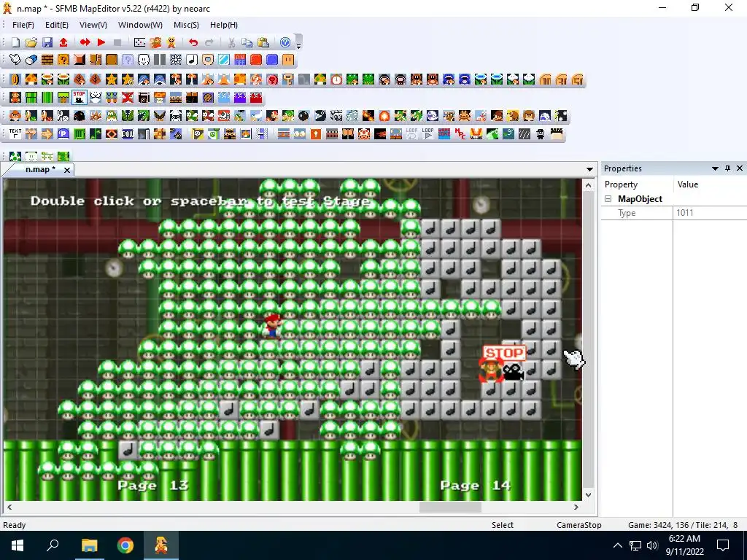Select the red NPC icon

[x=460, y=134]
